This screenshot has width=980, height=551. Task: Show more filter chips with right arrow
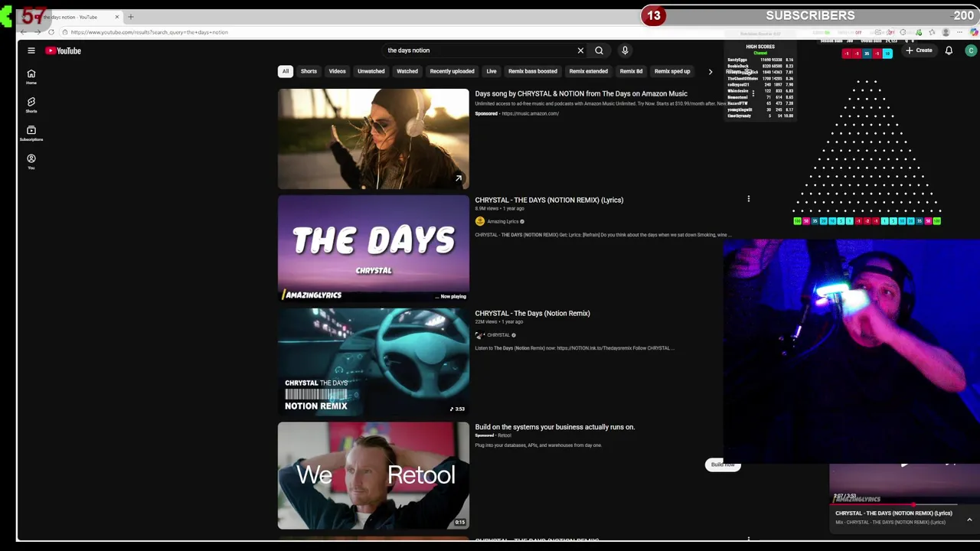point(710,71)
